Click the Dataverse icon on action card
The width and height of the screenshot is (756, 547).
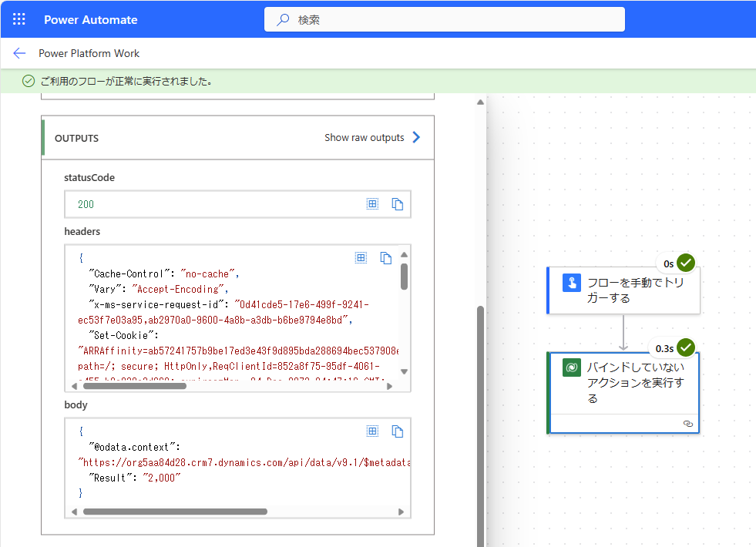point(572,367)
